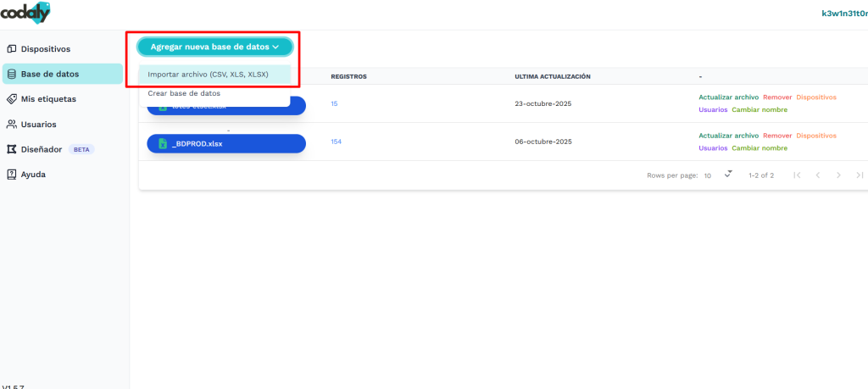Go to the last page of the table

860,175
